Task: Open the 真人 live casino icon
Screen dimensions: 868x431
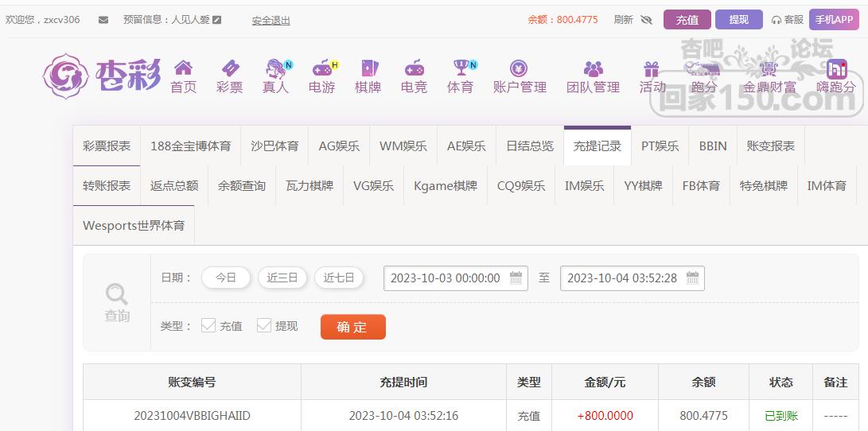Action: tap(276, 68)
